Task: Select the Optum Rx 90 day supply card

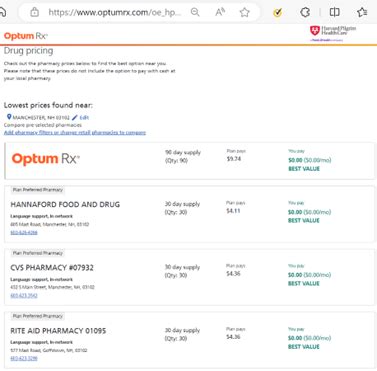Action: point(190,161)
